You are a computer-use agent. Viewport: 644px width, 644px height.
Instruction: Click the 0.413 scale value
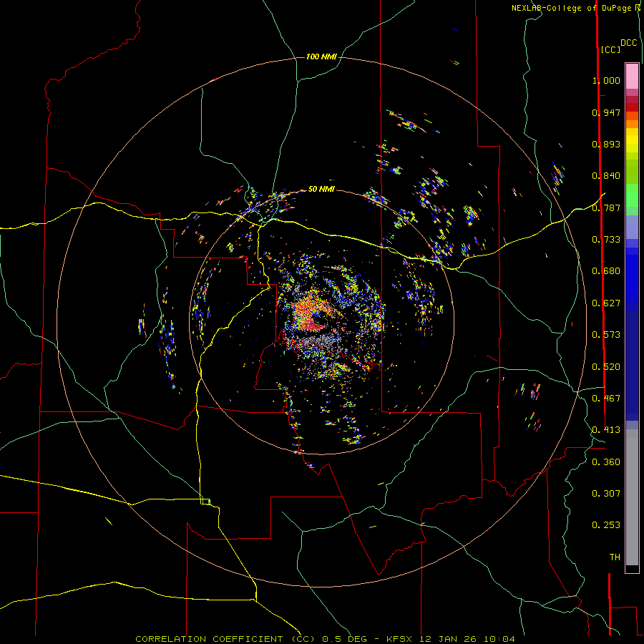(606, 430)
